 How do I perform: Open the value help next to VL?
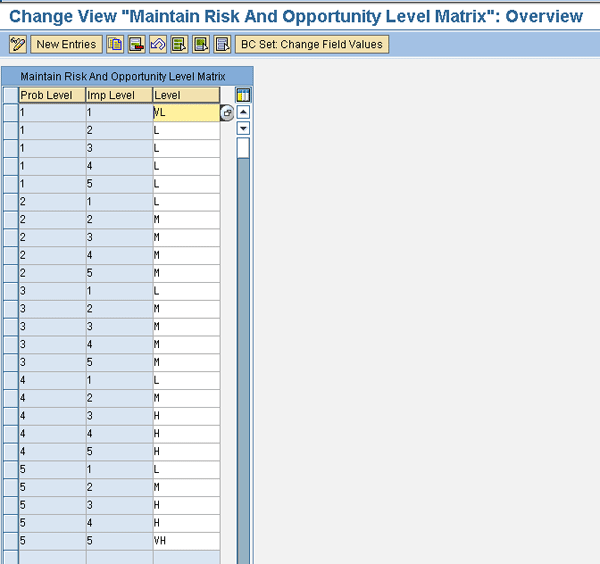(x=226, y=114)
